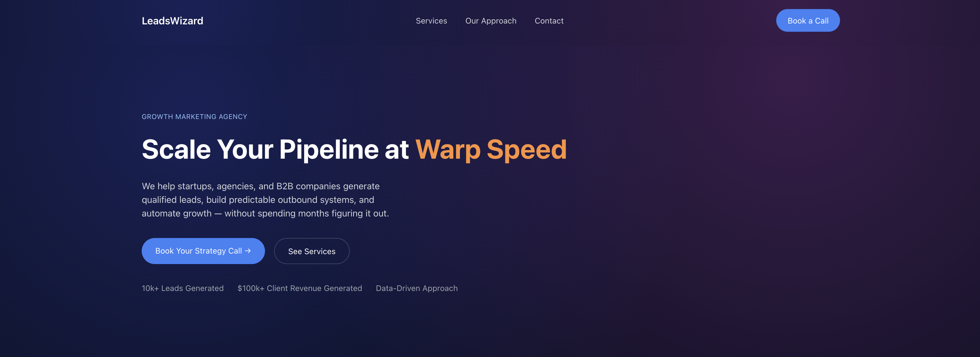Select $100k+ Client Revenue Generated stat

click(299, 288)
